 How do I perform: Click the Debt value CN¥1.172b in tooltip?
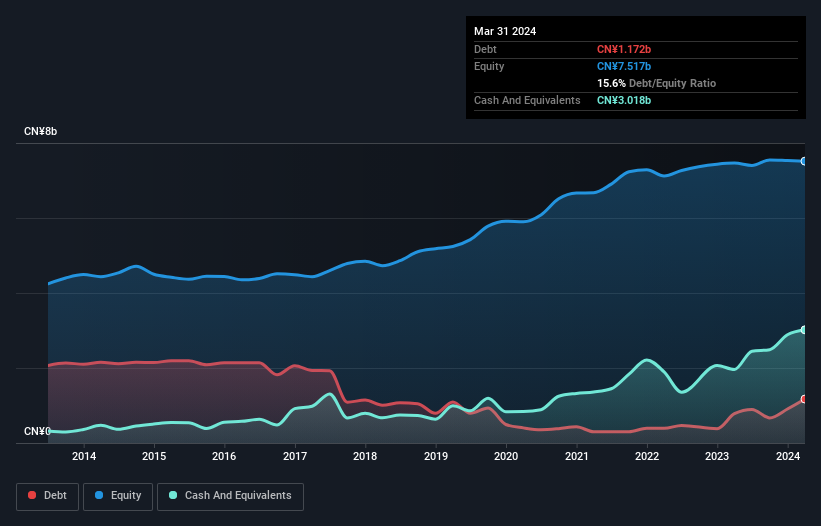tap(624, 49)
